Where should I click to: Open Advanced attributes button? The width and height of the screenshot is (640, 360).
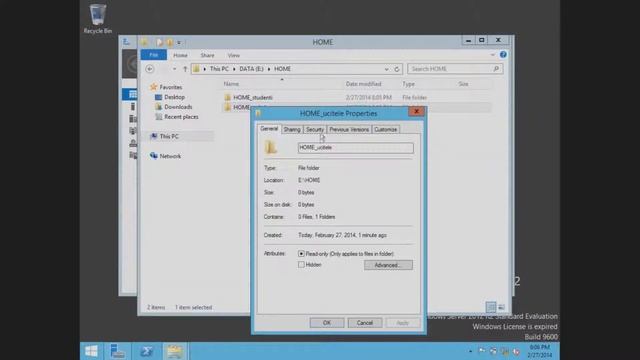[388, 265]
